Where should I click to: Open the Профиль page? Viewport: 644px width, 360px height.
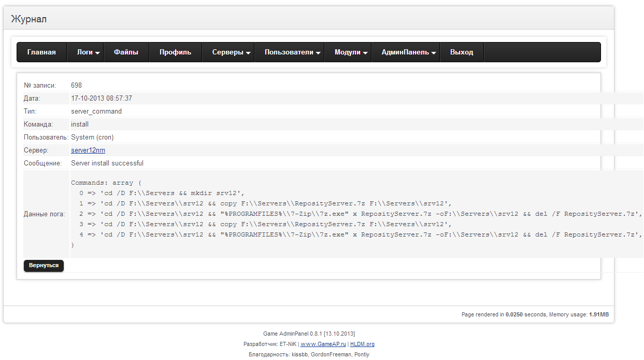(x=175, y=52)
